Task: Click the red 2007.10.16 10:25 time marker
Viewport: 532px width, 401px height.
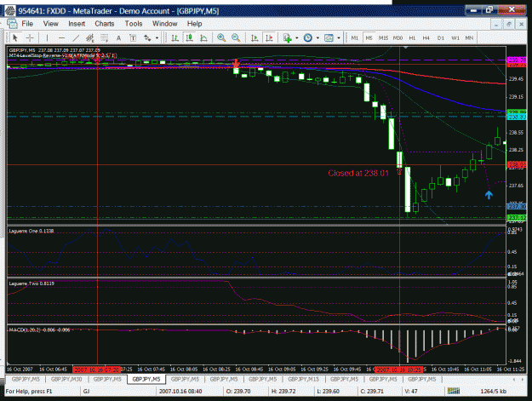Action: [x=398, y=369]
